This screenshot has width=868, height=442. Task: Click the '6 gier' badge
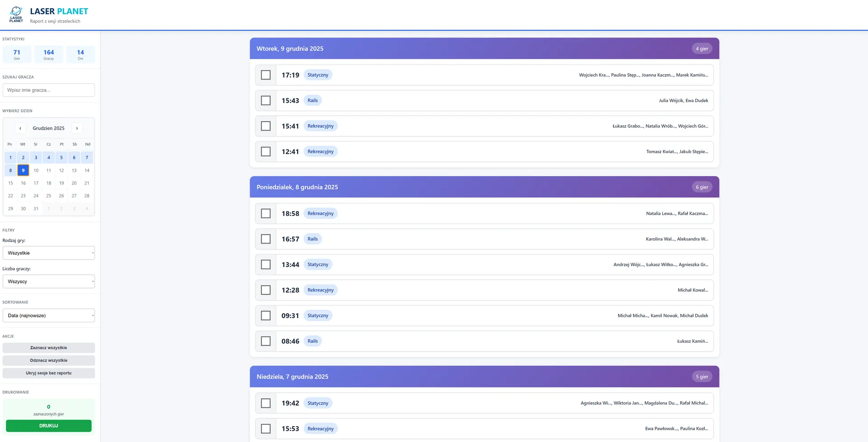tap(702, 187)
